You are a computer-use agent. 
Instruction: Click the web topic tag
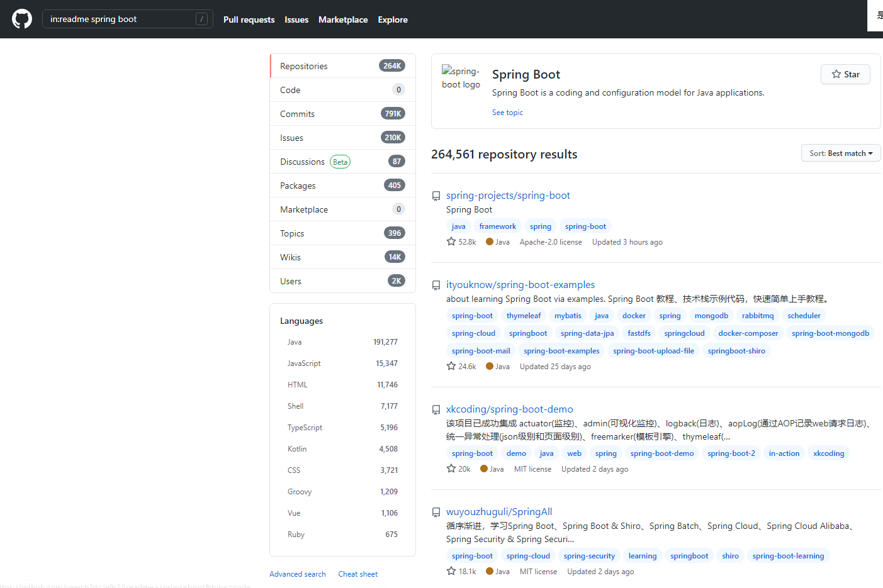click(574, 453)
